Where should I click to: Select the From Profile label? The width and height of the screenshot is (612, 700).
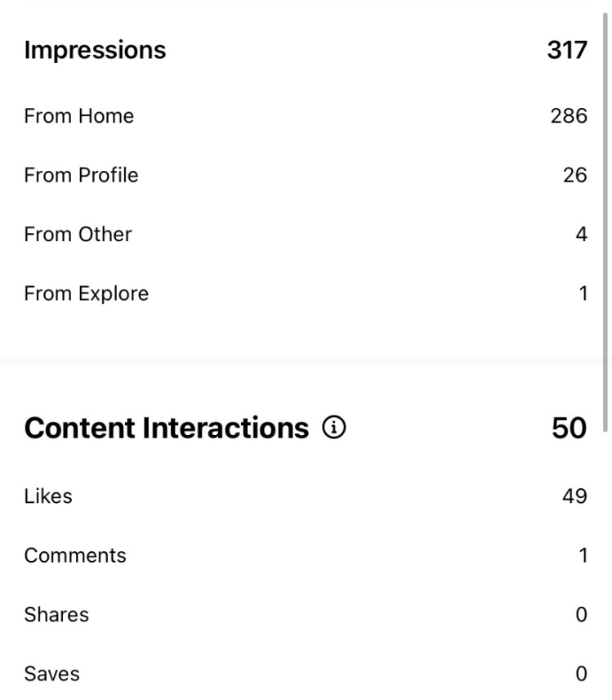point(81,175)
